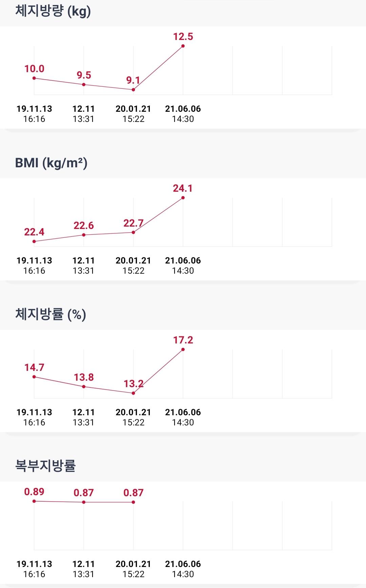
Task: Select the 22.7 BMI data point
Action: tap(133, 232)
